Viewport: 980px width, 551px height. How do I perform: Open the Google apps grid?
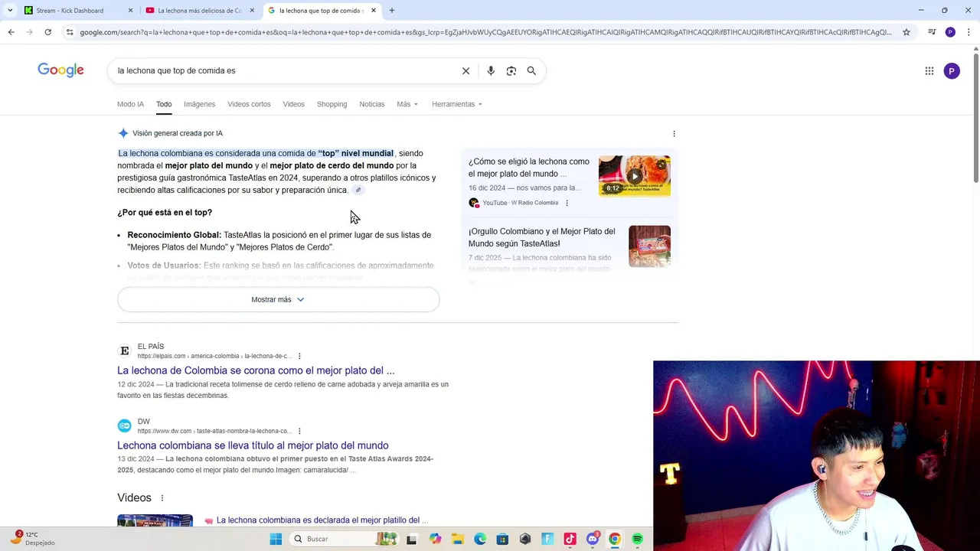click(x=929, y=71)
